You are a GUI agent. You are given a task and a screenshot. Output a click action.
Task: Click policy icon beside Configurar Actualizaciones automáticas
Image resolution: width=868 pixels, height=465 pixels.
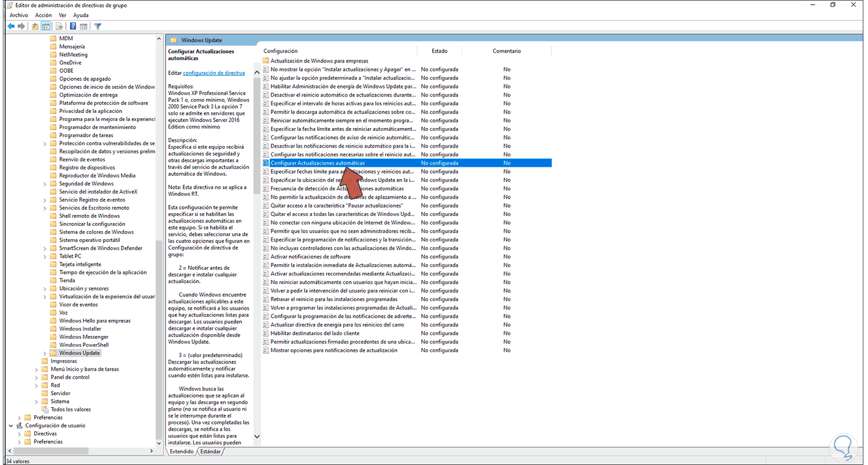coord(266,163)
